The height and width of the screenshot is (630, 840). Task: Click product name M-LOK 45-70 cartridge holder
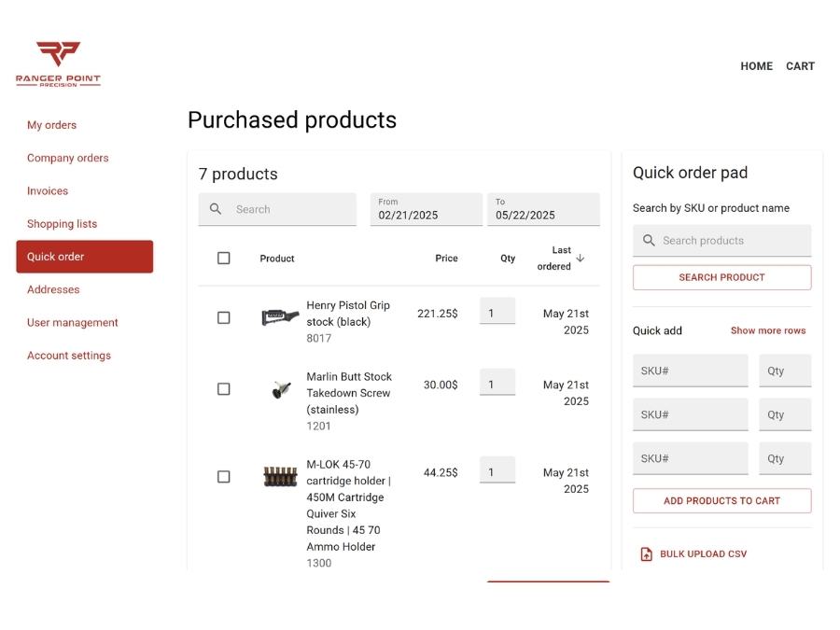349,505
